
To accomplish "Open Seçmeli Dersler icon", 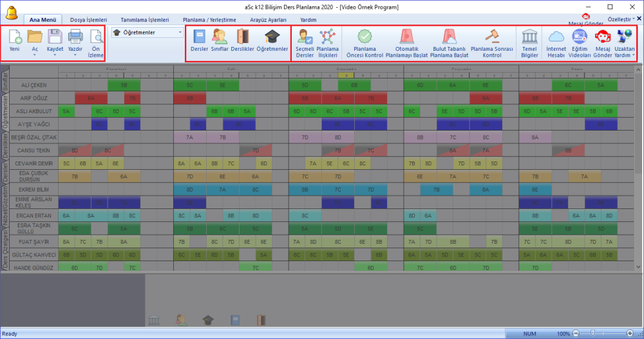I will tap(305, 44).
